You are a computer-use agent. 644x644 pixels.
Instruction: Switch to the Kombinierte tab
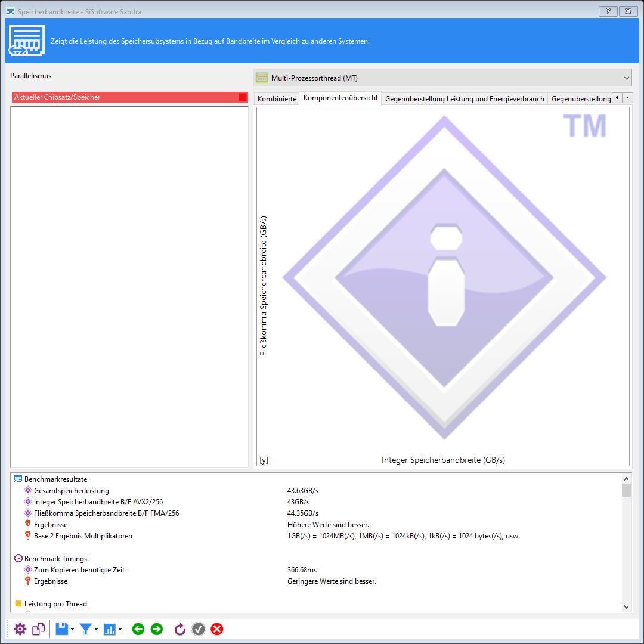coord(277,98)
